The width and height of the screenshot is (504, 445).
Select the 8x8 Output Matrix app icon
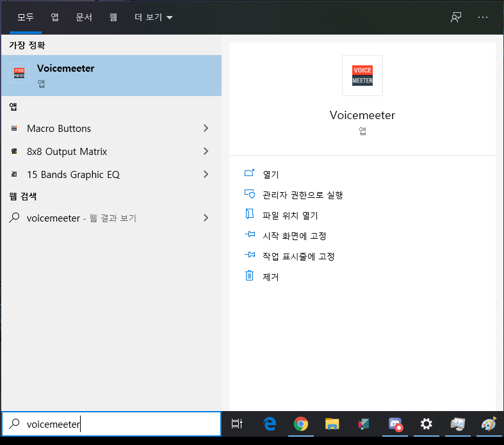click(14, 152)
